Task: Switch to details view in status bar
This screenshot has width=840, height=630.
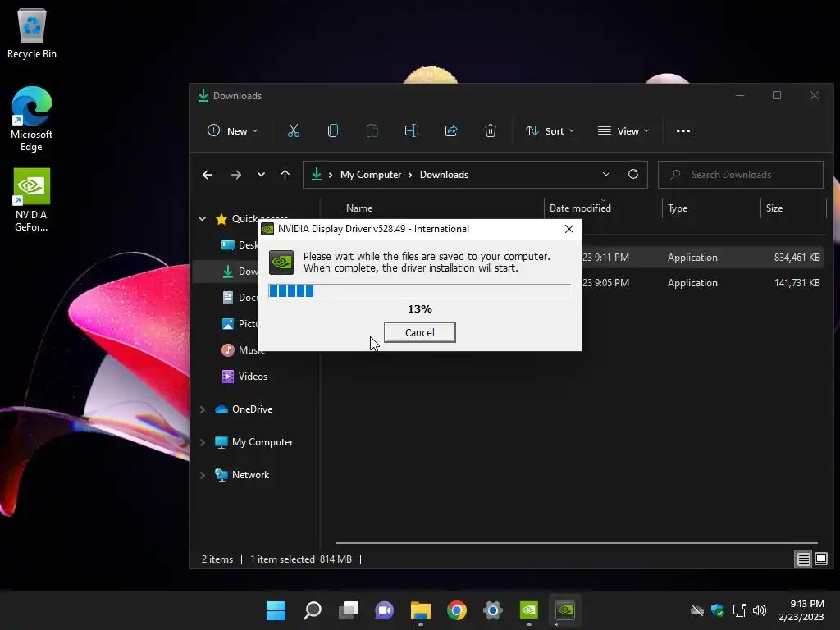Action: (804, 559)
